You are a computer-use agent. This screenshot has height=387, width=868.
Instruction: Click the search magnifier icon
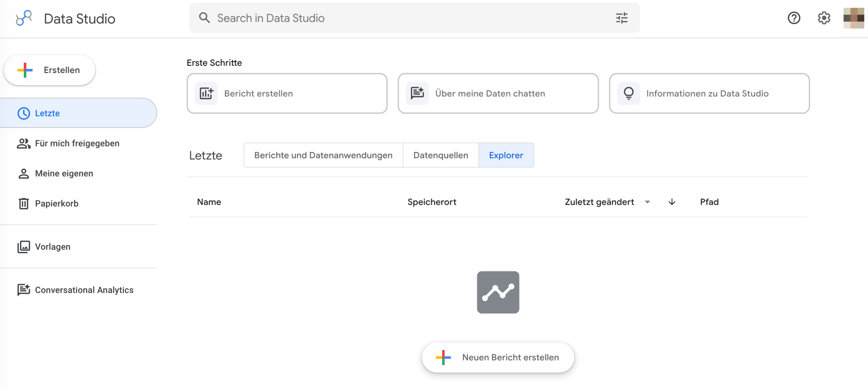click(x=204, y=18)
